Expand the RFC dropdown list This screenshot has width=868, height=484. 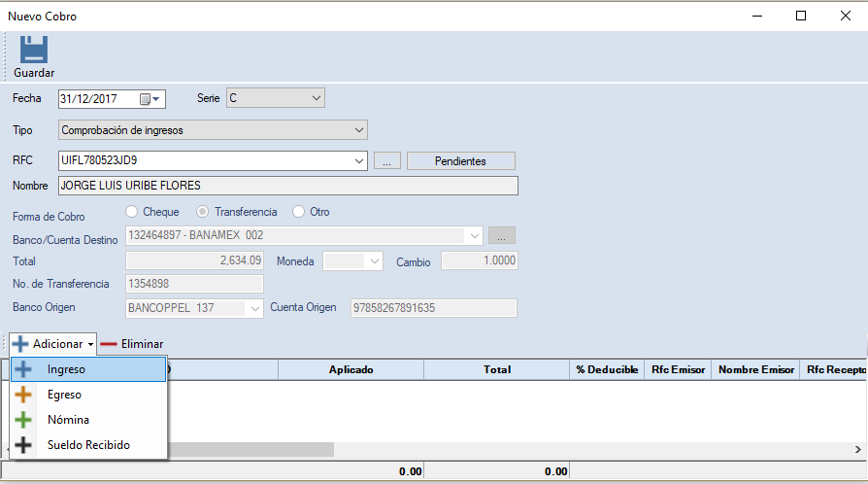[359, 160]
